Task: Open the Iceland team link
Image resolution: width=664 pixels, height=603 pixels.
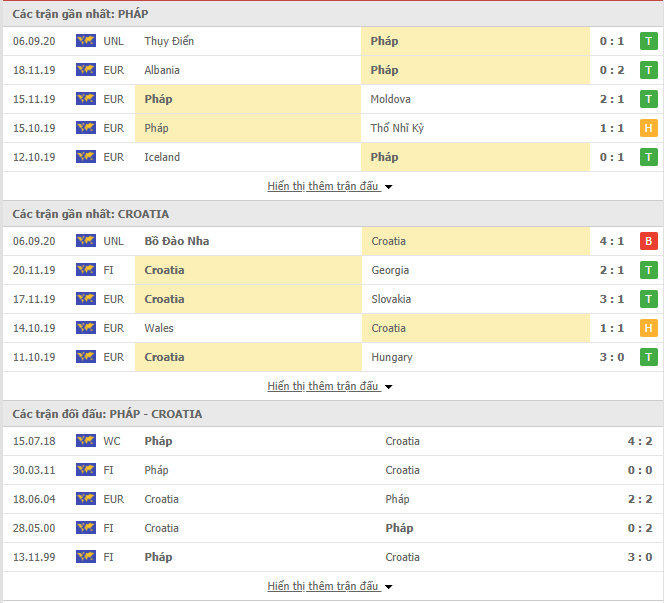Action: click(162, 157)
